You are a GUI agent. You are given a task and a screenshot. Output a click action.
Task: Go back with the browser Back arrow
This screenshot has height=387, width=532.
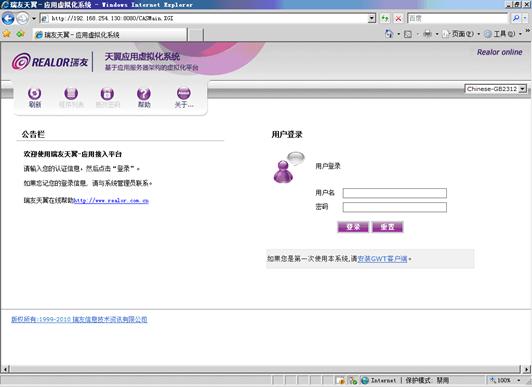pyautogui.click(x=8, y=18)
